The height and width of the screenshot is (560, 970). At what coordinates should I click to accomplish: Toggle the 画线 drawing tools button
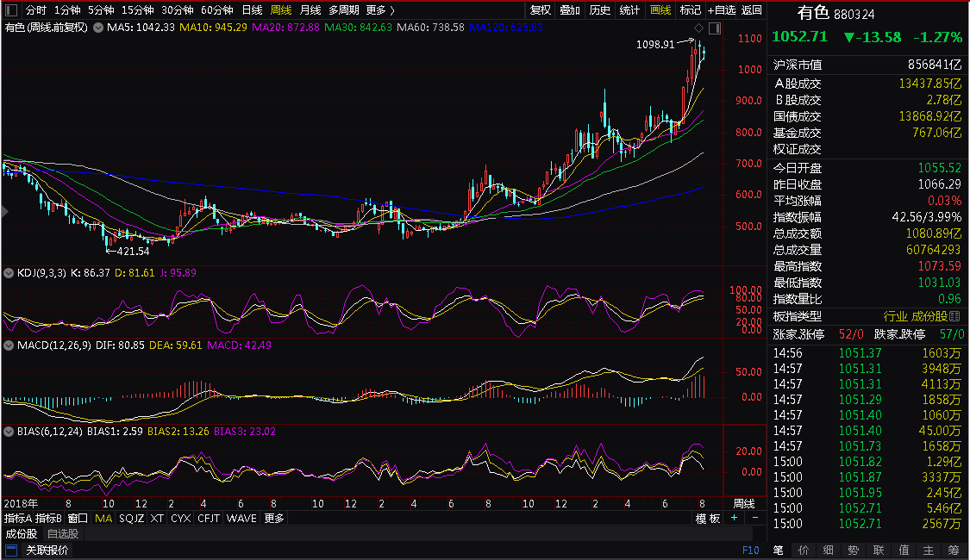(660, 10)
